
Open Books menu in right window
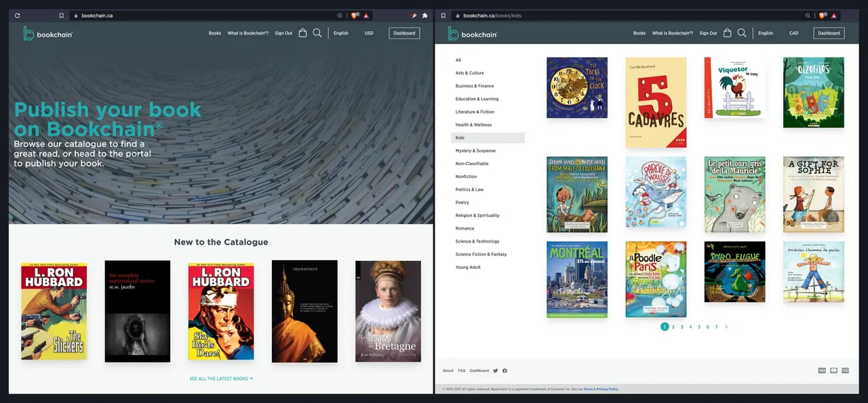[639, 33]
